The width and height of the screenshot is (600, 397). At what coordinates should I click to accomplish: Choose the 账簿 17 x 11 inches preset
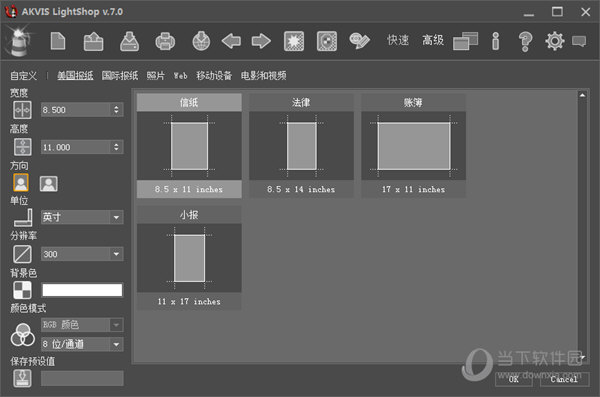[413, 145]
